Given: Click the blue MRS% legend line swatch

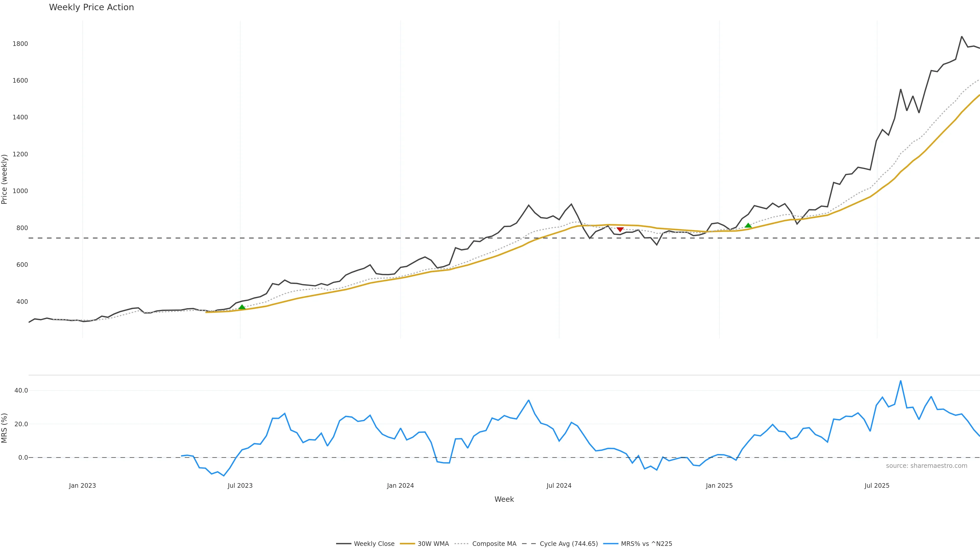Looking at the screenshot, I should (x=611, y=544).
